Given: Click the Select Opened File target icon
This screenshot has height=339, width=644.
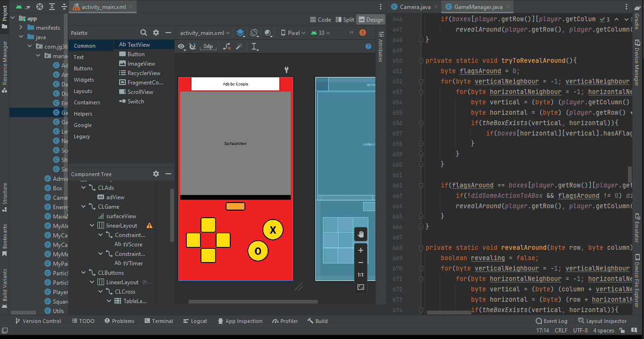Looking at the screenshot, I should pyautogui.click(x=40, y=7).
